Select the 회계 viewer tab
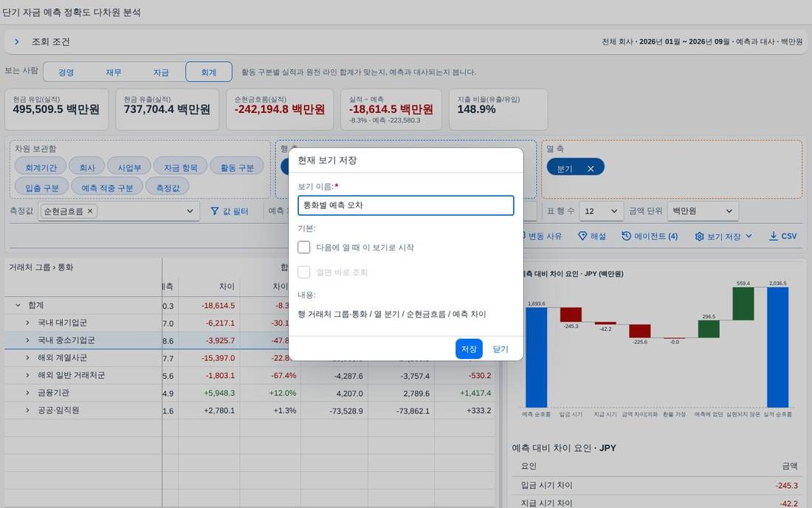The image size is (812, 508). coord(209,72)
